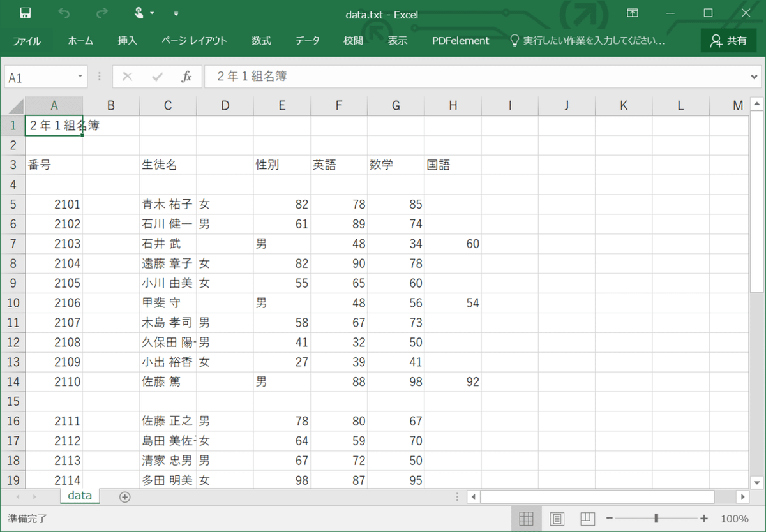Image resolution: width=766 pixels, height=532 pixels.
Task: Click cell with name 清家 忠男
Action: [168, 461]
